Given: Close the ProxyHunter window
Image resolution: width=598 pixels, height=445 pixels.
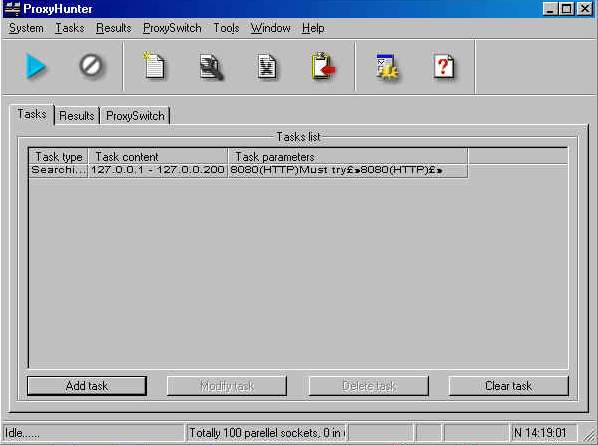Looking at the screenshot, I should [x=584, y=9].
